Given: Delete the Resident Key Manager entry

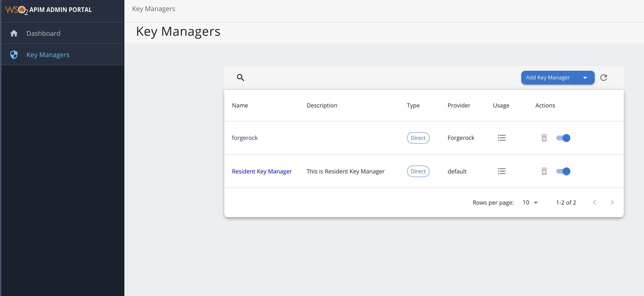Looking at the screenshot, I should [544, 171].
